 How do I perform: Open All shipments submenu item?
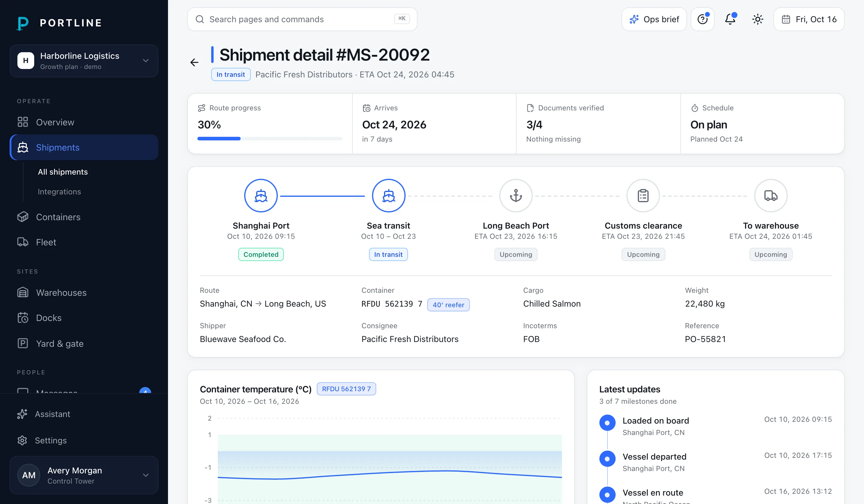pos(63,172)
